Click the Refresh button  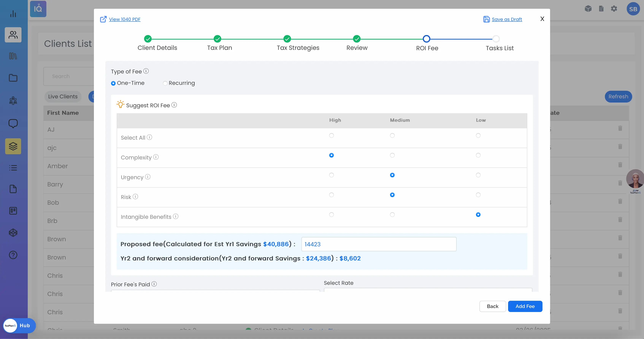(618, 97)
